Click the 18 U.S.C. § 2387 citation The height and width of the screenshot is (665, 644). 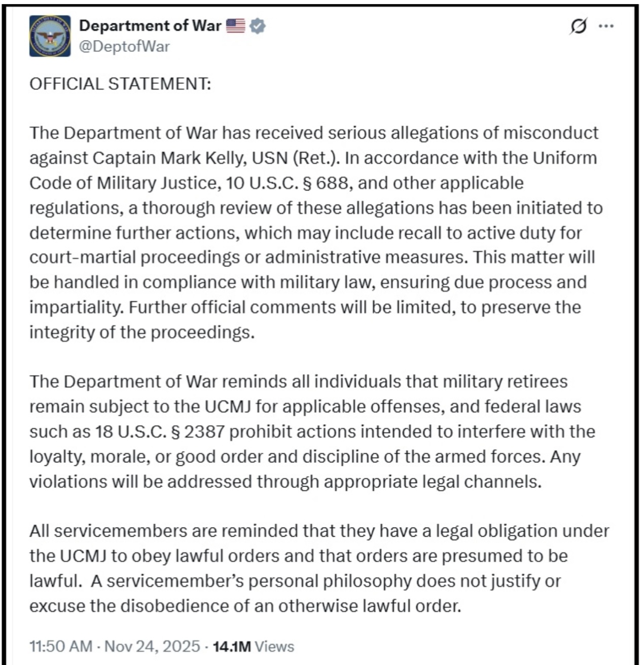pos(160,432)
